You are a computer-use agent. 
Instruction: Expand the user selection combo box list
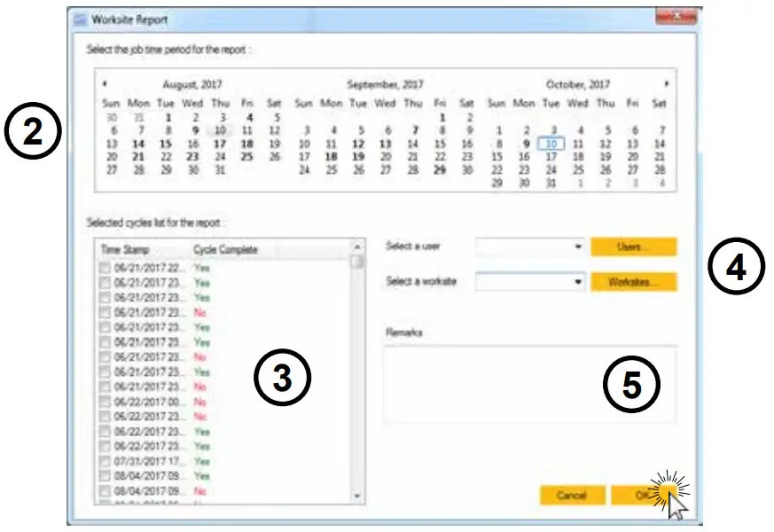(576, 246)
